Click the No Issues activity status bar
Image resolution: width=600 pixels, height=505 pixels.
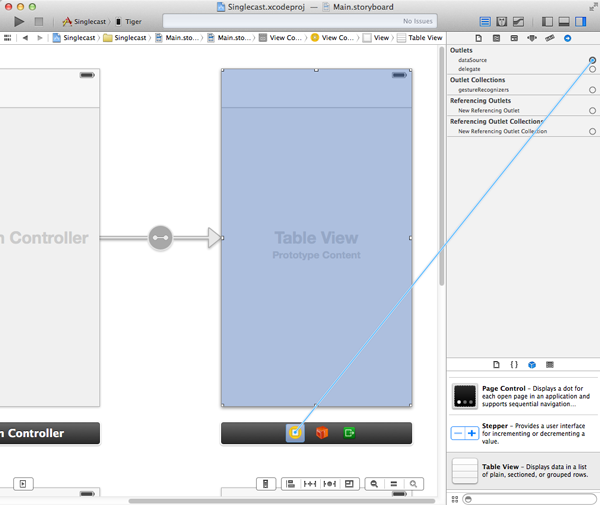(300, 21)
